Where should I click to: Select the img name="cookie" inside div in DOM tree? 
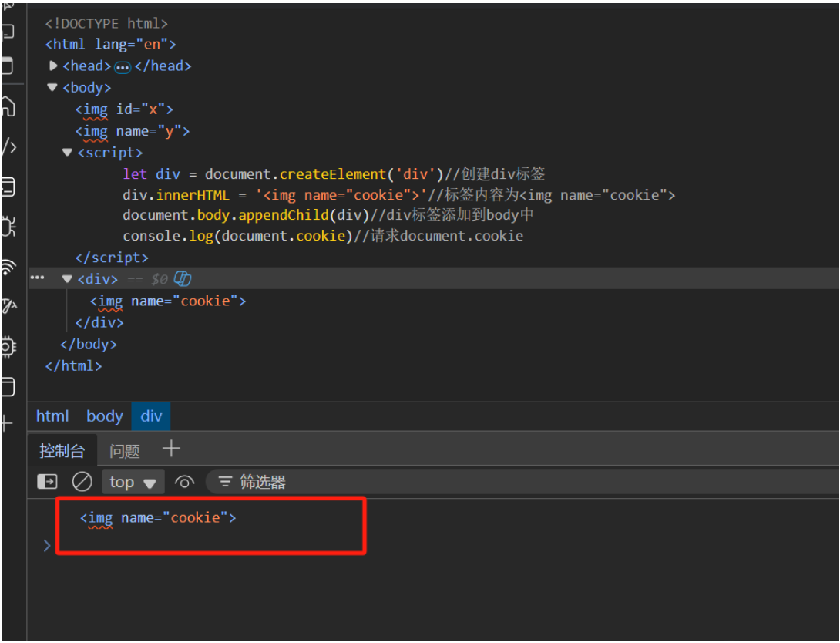168,301
